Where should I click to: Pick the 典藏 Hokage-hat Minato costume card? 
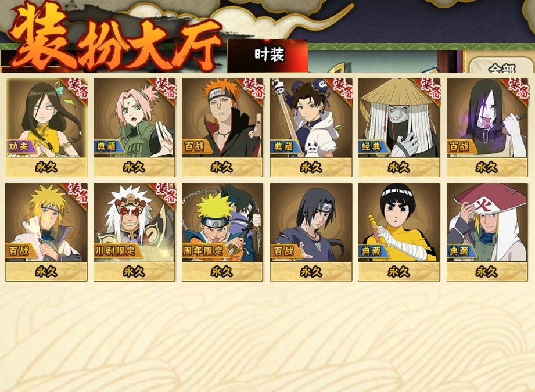tap(487, 232)
